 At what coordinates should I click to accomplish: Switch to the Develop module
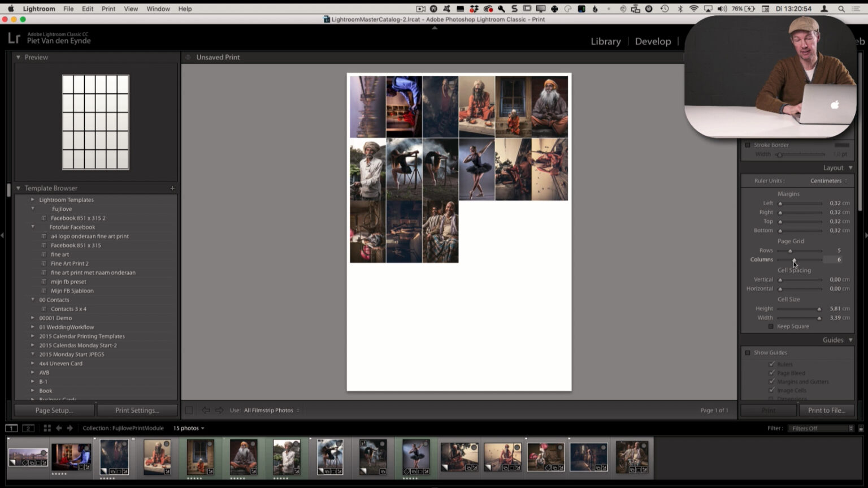653,41
